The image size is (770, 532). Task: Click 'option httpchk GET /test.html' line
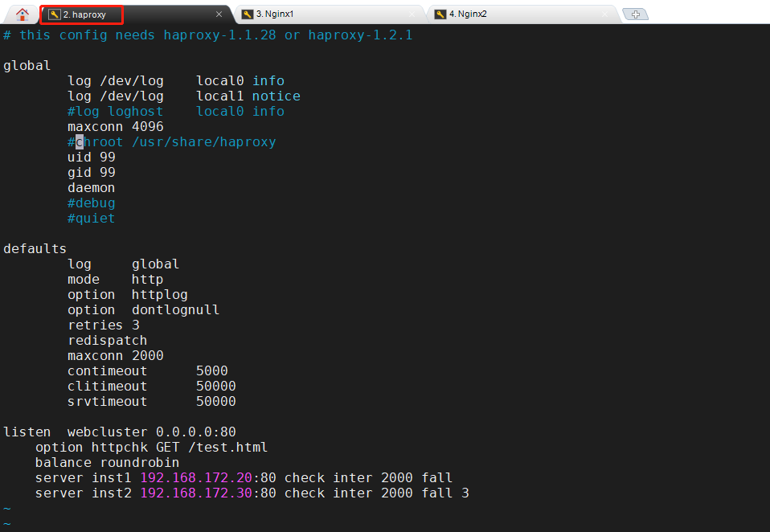pyautogui.click(x=151, y=447)
